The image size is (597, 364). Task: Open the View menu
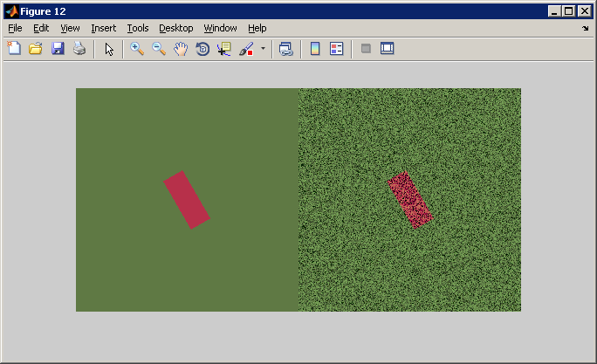click(x=70, y=28)
